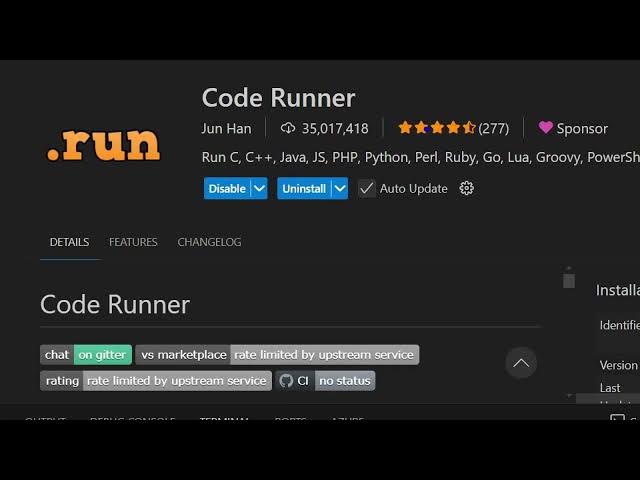Viewport: 640px width, 480px height.
Task: Click the Run C, C++, Java description text
Action: (420, 157)
